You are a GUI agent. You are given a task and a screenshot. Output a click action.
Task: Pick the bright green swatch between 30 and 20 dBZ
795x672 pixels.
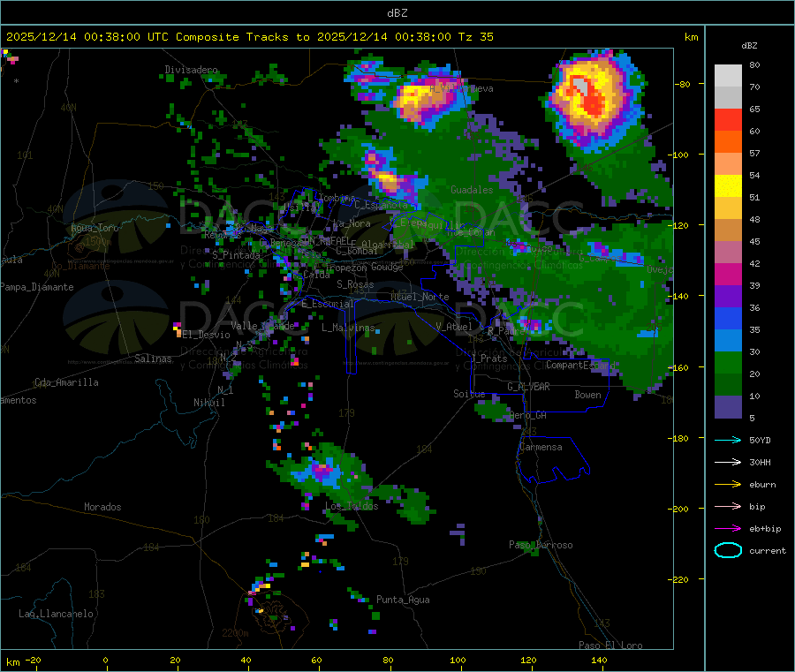pyautogui.click(x=728, y=363)
